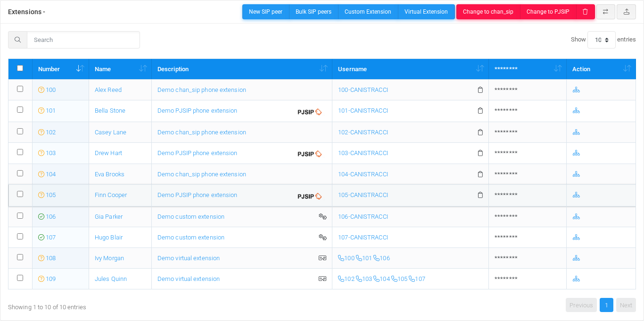The width and height of the screenshot is (644, 321).
Task: Copy username 105-CANISTRACCI clipboard icon
Action: (480, 195)
